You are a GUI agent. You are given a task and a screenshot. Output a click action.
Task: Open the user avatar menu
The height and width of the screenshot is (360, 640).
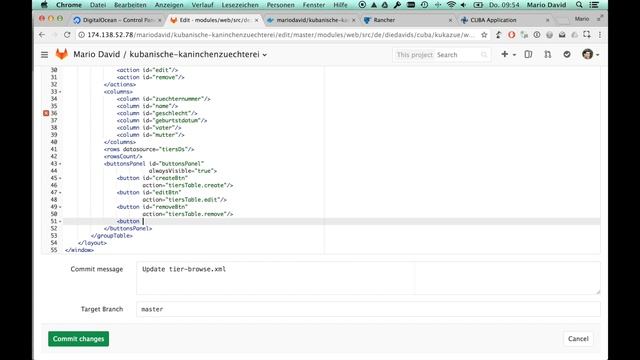pyautogui.click(x=590, y=54)
